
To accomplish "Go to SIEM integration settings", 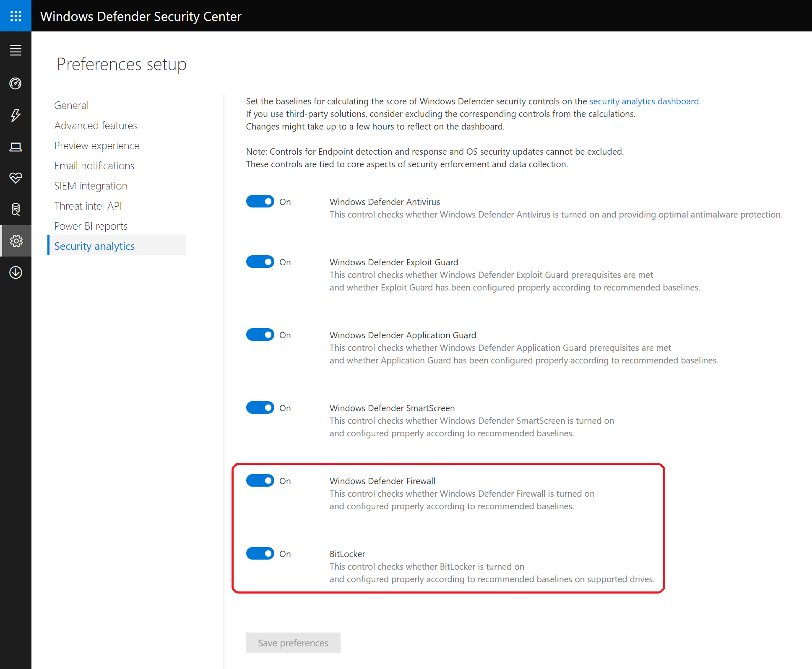I will (x=91, y=186).
